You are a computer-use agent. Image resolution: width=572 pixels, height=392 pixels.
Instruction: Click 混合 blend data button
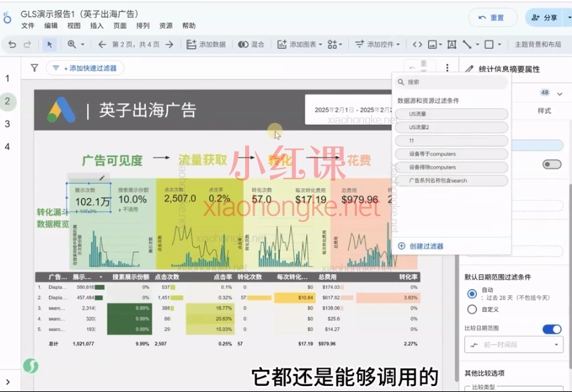point(251,44)
